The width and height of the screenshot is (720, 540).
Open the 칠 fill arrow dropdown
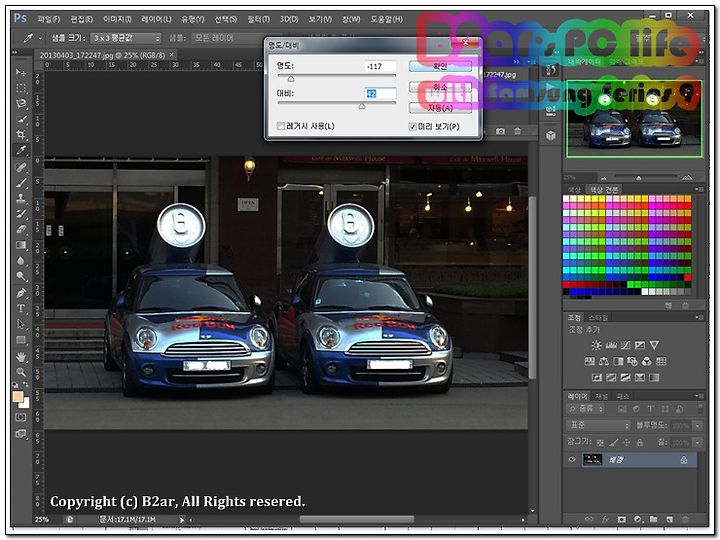(698, 443)
